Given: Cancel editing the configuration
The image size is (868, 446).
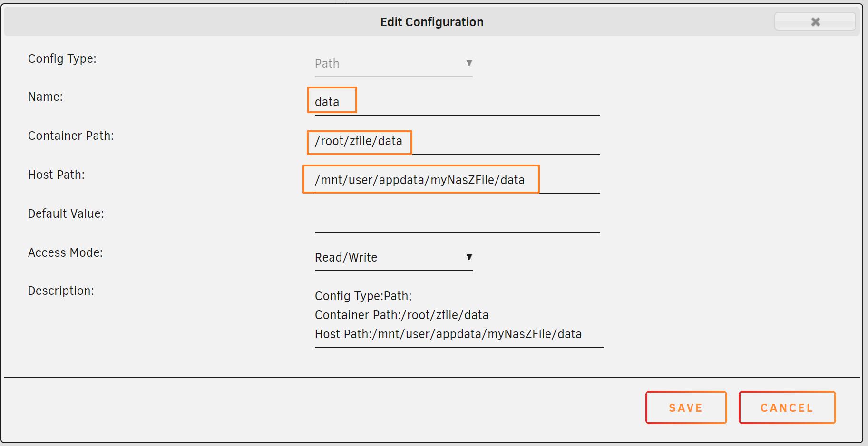Looking at the screenshot, I should point(787,407).
